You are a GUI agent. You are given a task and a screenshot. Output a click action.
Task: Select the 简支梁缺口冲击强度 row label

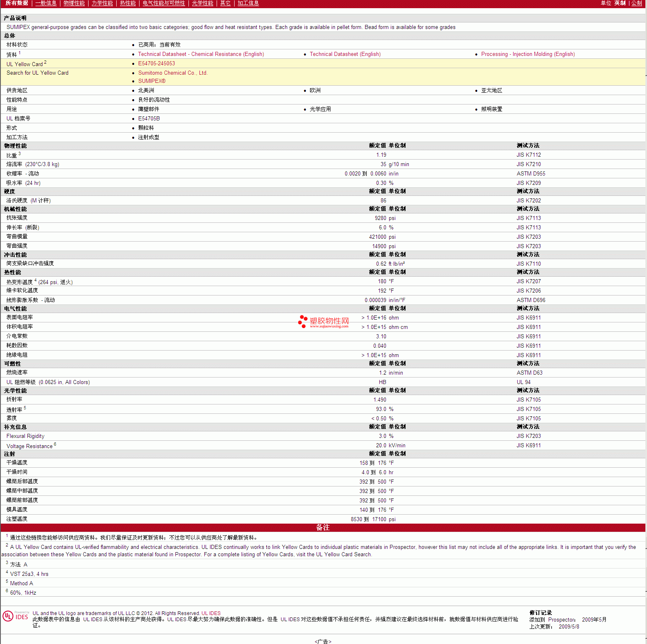(x=30, y=264)
